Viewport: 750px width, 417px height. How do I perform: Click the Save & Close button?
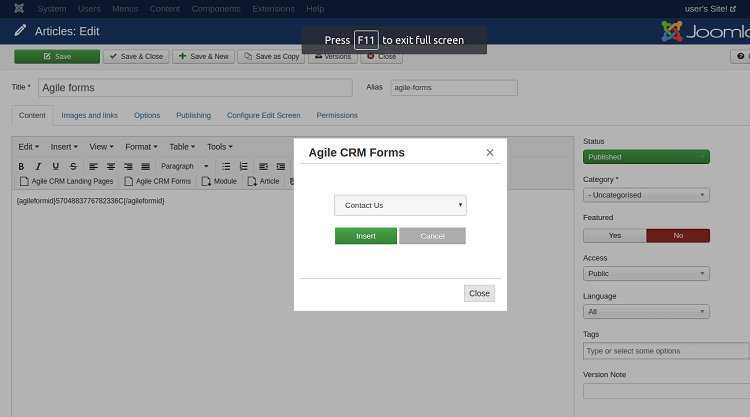[x=136, y=56]
